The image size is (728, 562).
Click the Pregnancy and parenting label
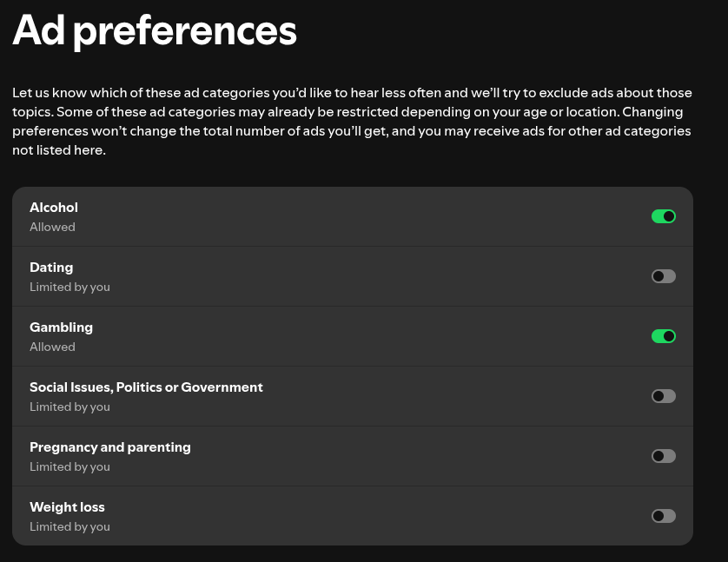[110, 447]
